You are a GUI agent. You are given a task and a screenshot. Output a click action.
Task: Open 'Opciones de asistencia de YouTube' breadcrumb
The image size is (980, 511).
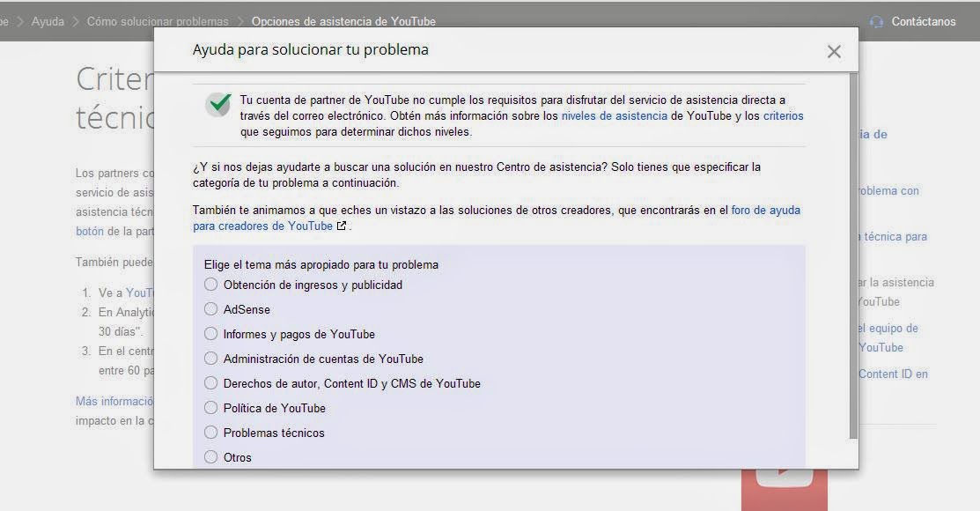click(x=343, y=21)
